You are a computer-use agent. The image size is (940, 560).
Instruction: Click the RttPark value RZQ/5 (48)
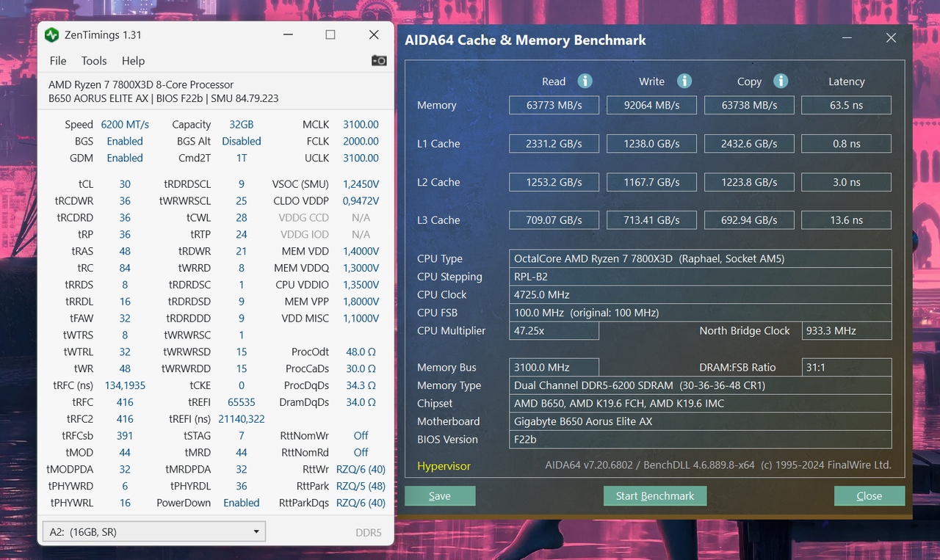tap(361, 486)
